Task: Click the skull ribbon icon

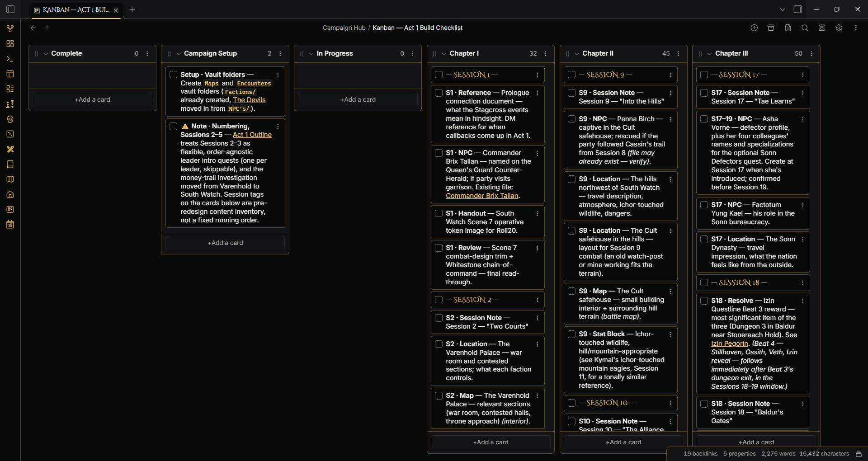Action: (x=10, y=119)
